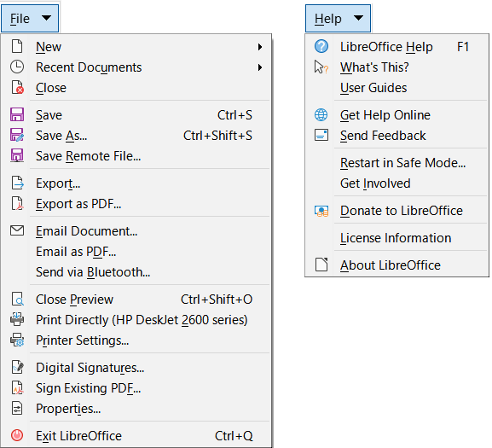Screen dimensions: 492x448
Task: Select Get Help Online entry
Action: (397, 114)
